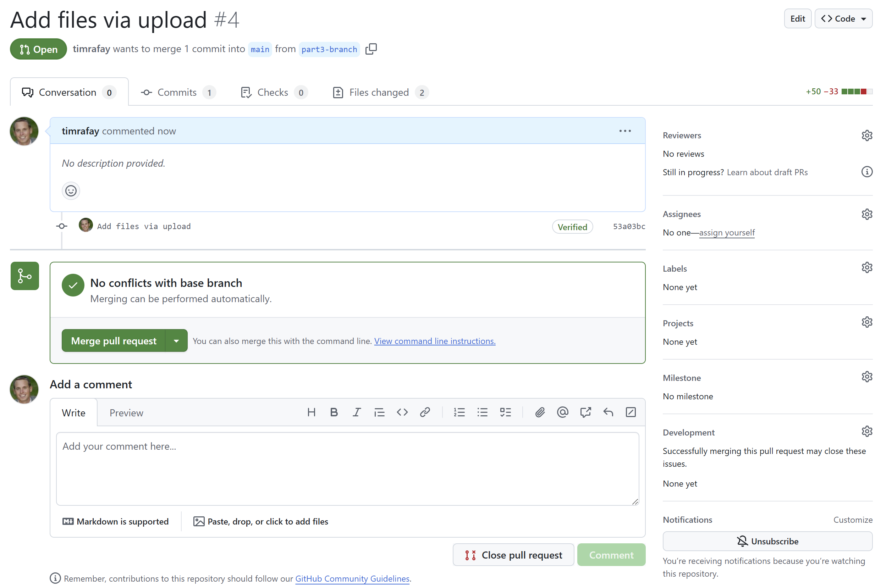
Task: Toggle notifications with the Unsubscribe button
Action: point(767,541)
